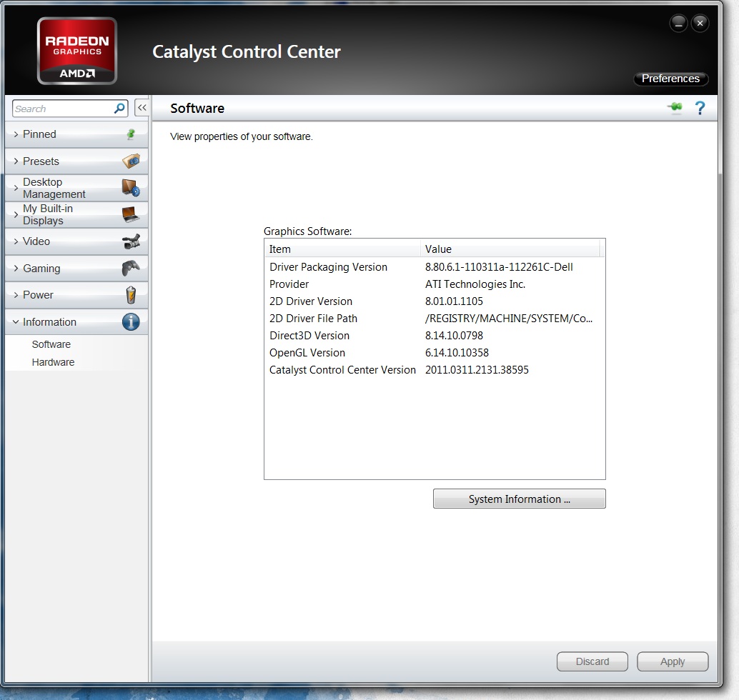Click the Video camcorder icon
This screenshot has height=700, width=739.
click(131, 241)
